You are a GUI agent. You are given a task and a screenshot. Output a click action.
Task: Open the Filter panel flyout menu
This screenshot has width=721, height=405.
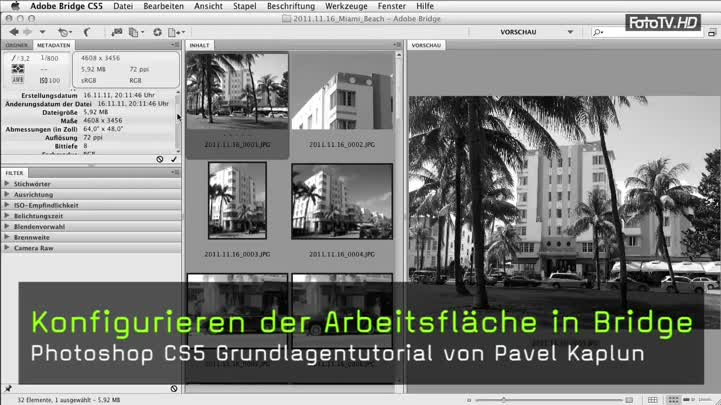coord(175,172)
